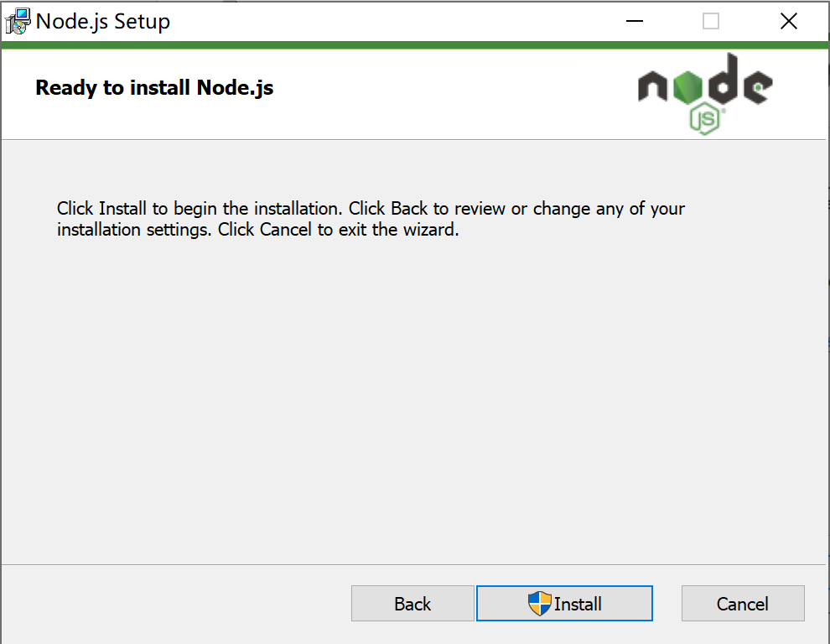
Task: Click the UAC shield icon on Install
Action: [x=539, y=603]
